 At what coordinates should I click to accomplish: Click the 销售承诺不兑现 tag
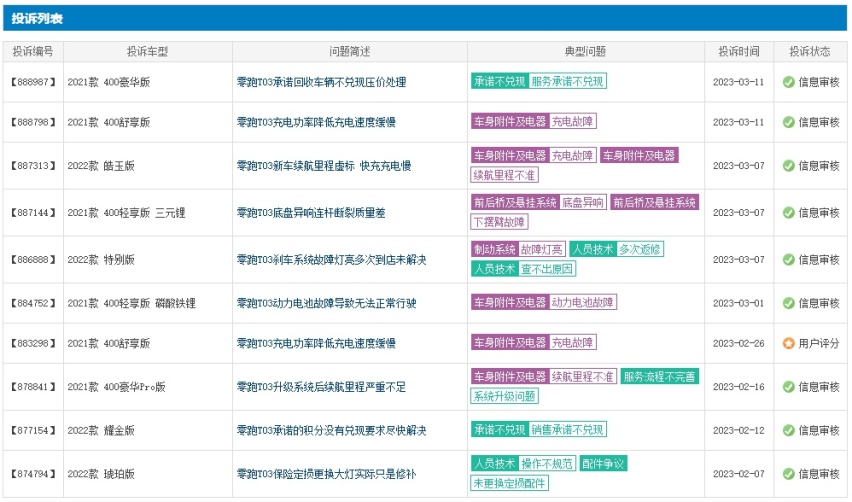tap(567, 429)
